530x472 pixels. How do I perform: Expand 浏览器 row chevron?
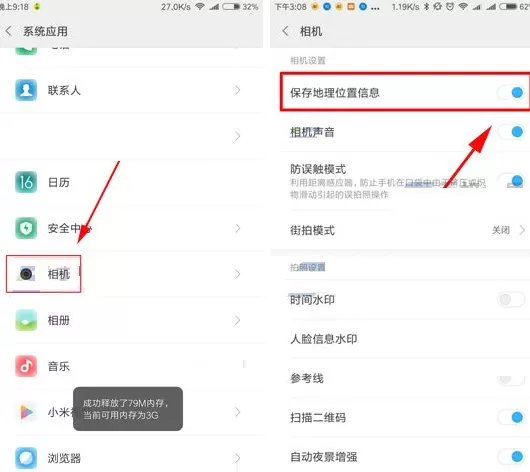click(238, 458)
